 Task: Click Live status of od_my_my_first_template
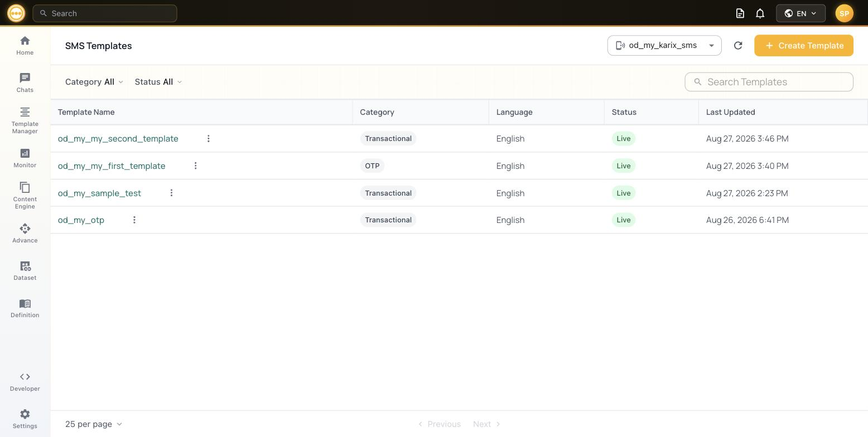[x=624, y=166]
